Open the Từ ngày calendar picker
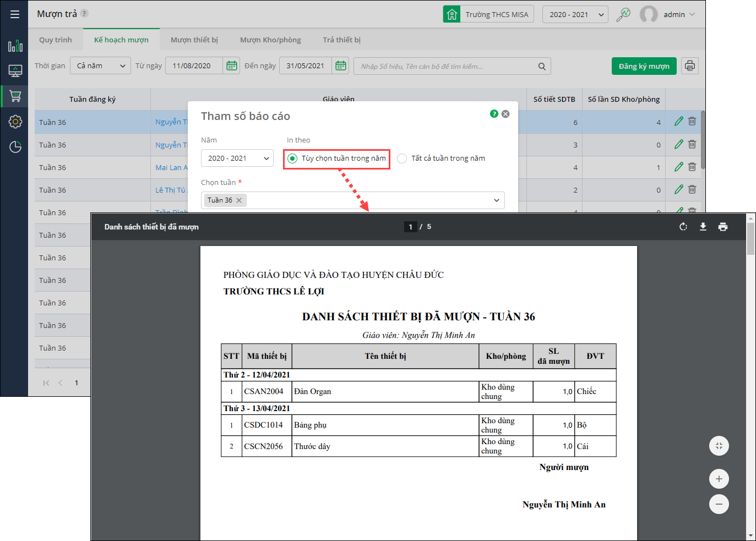The height and width of the screenshot is (541, 756). [x=232, y=66]
